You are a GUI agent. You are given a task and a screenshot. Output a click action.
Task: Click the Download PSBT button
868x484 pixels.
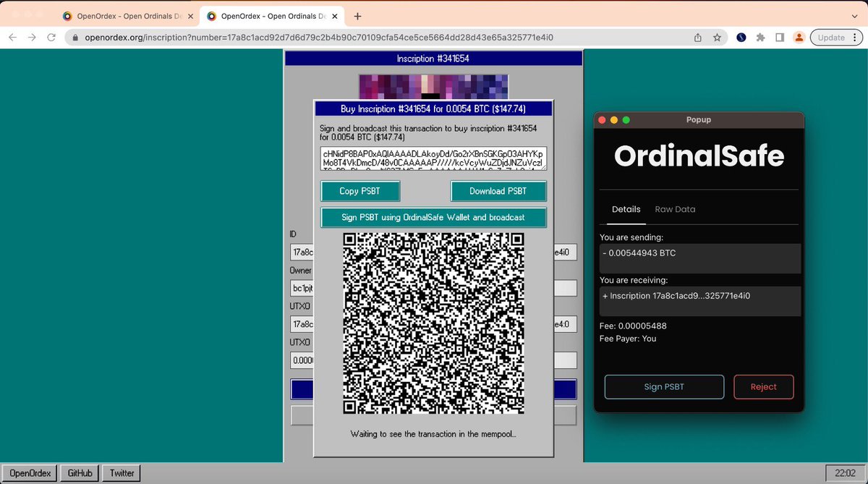[498, 190]
